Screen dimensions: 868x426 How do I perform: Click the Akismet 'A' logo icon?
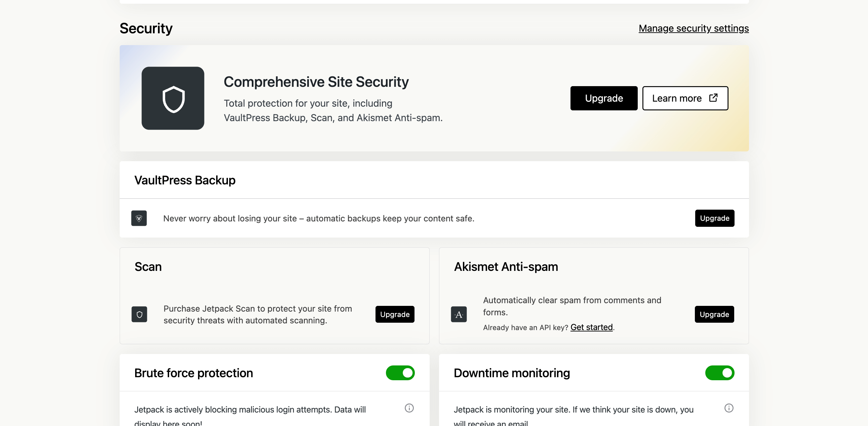click(459, 314)
